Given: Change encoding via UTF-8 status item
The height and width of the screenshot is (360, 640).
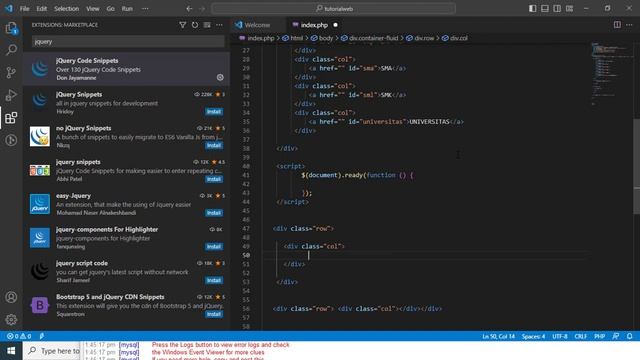Looking at the screenshot, I should tap(560, 336).
